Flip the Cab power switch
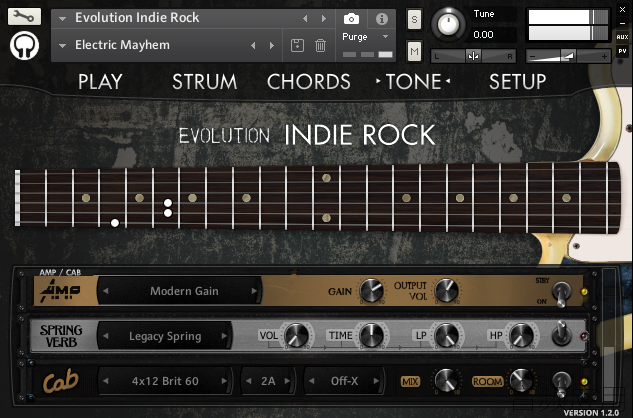 [561, 384]
